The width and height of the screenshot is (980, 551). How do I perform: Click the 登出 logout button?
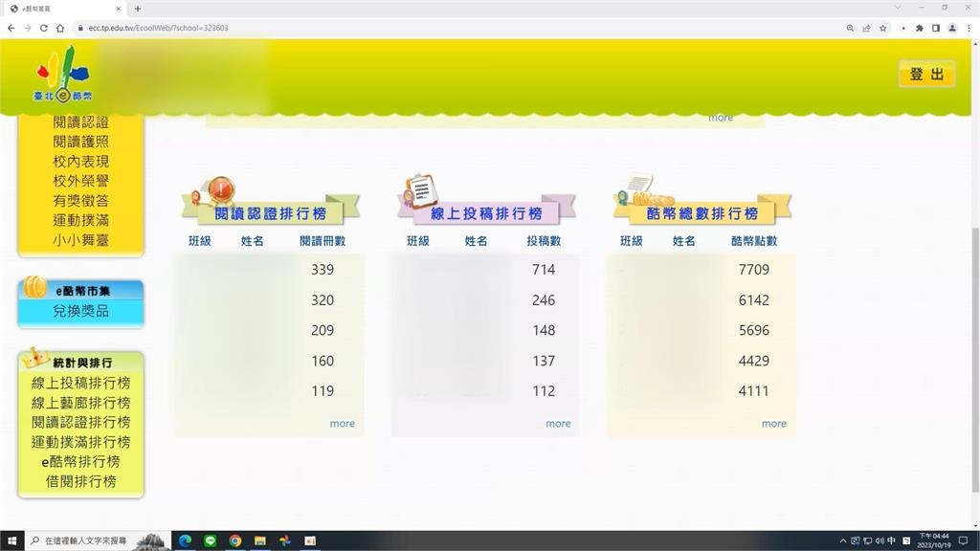tap(926, 74)
